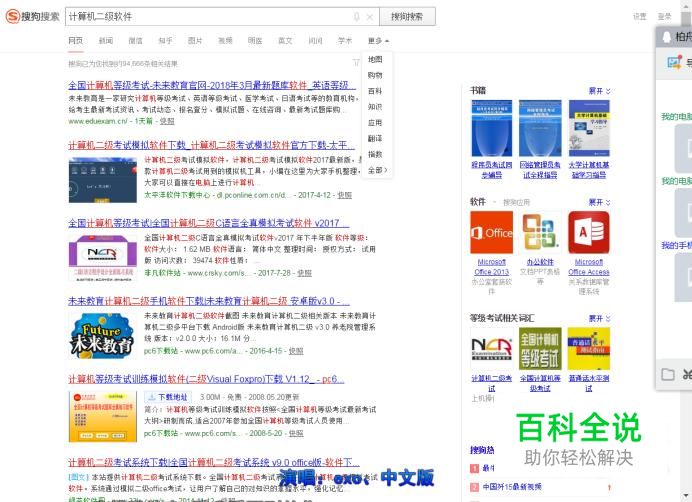Expand the 软件 section with 展开
The image size is (692, 502).
pos(599,202)
